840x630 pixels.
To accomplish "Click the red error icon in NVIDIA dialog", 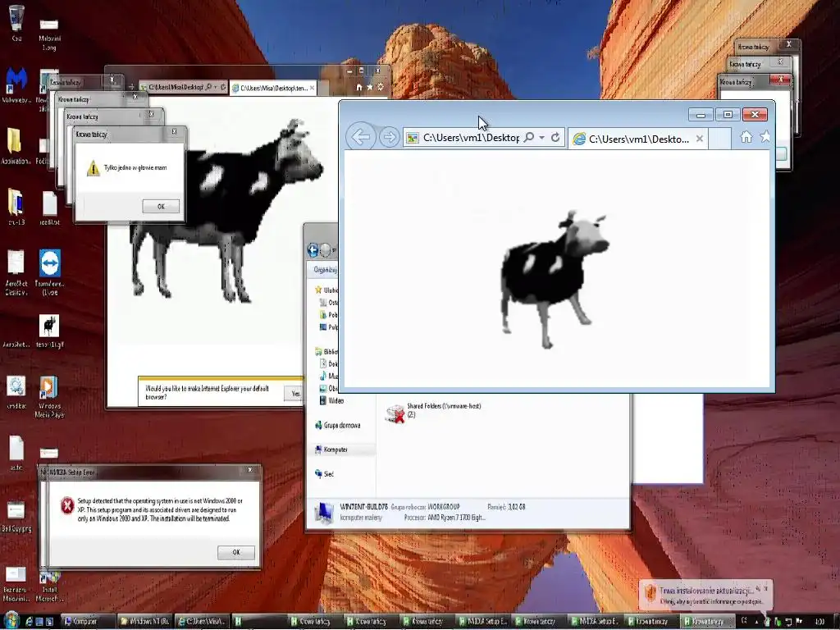I will (x=67, y=505).
